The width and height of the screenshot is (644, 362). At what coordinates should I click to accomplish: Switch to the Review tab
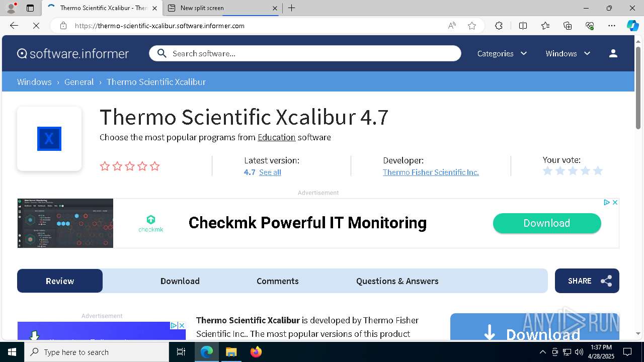click(60, 281)
